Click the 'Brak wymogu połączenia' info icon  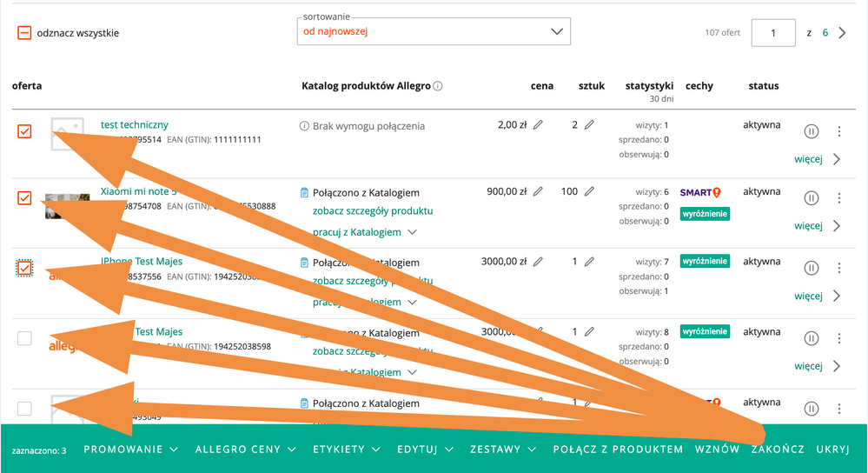tap(304, 126)
